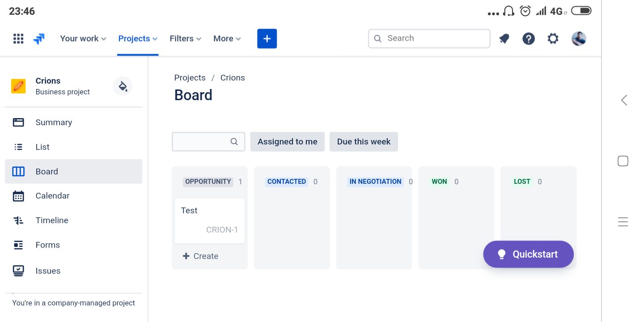Open the Quickstart panel

point(528,254)
